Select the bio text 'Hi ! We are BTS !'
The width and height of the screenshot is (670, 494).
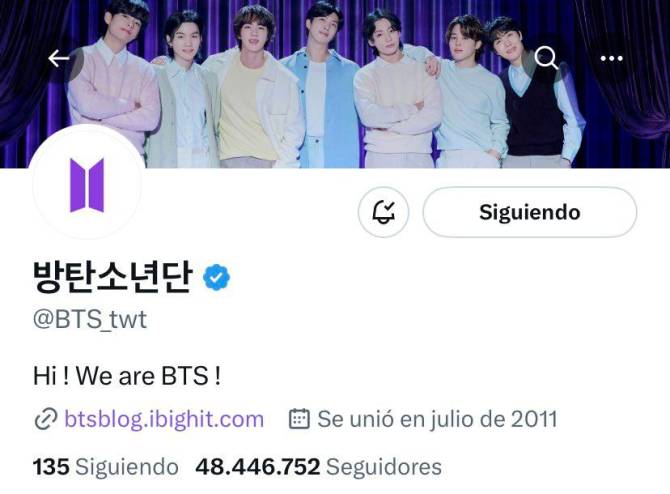coord(127,376)
